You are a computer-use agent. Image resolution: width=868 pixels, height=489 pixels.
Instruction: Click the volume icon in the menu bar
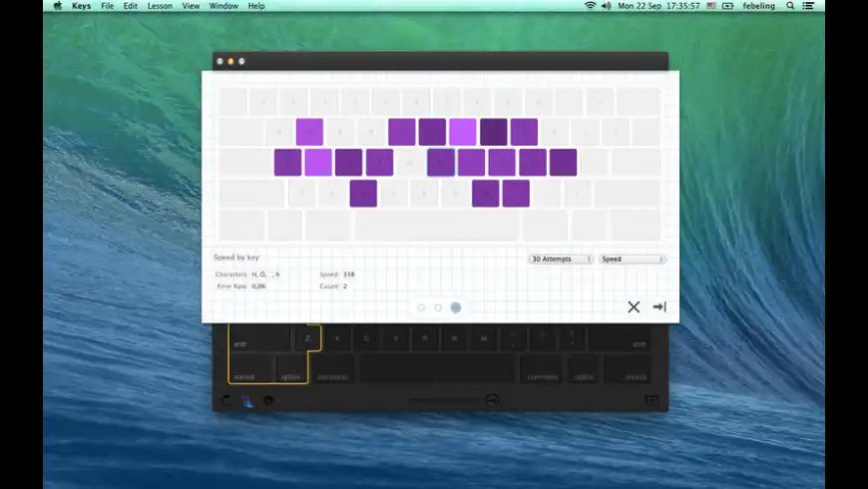(607, 6)
